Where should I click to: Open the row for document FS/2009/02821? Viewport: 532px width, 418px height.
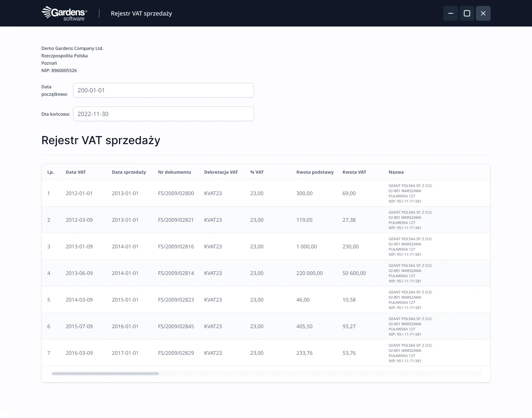click(176, 220)
